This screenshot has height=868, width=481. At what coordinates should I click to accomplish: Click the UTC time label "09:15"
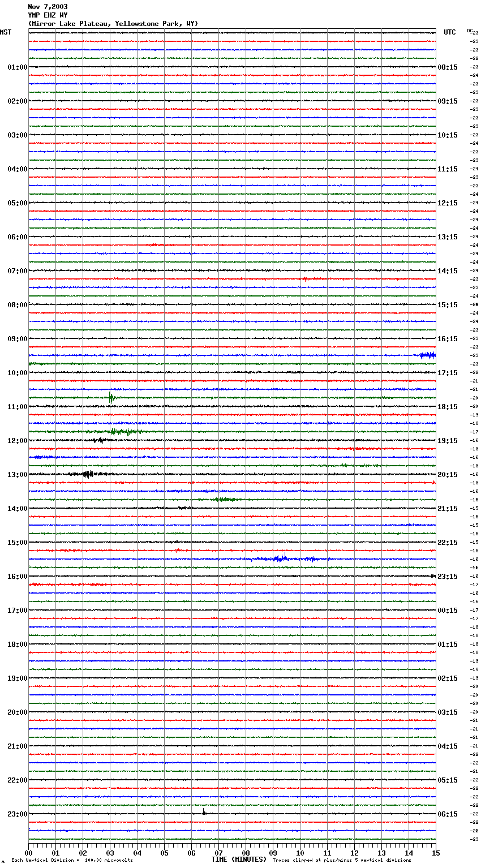[x=448, y=101]
